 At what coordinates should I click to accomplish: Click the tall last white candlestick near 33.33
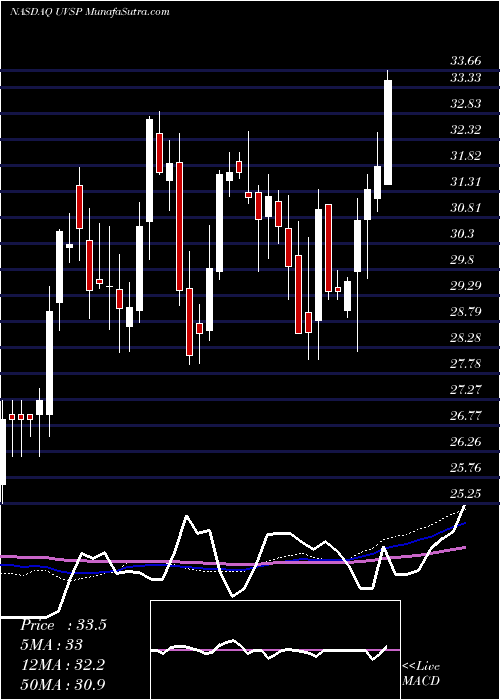388,132
